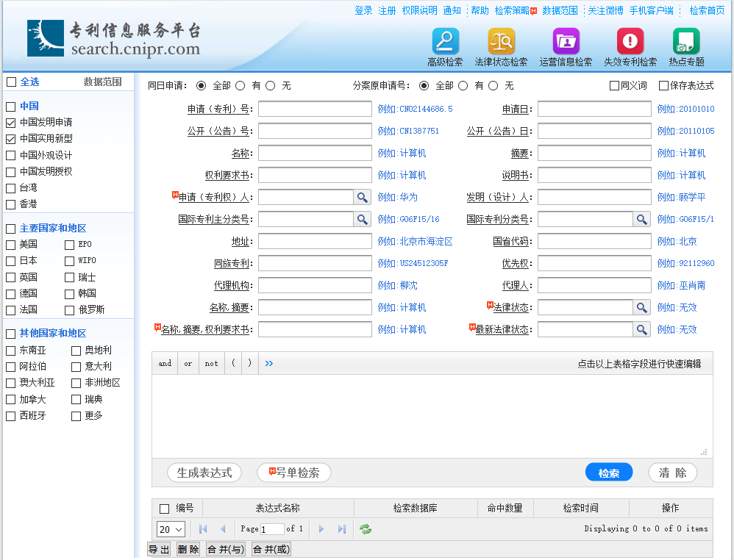Click the 清除 clear button

click(671, 473)
